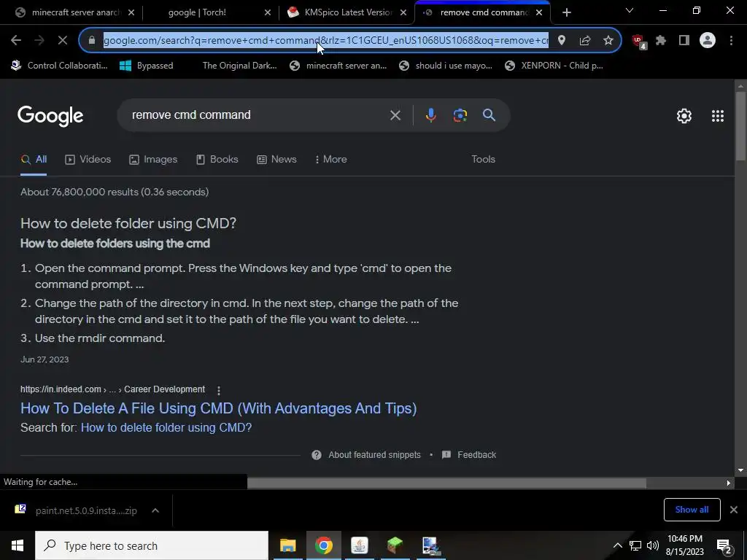This screenshot has width=747, height=560.
Task: Open the uBlock Origin extension icon
Action: pos(639,42)
